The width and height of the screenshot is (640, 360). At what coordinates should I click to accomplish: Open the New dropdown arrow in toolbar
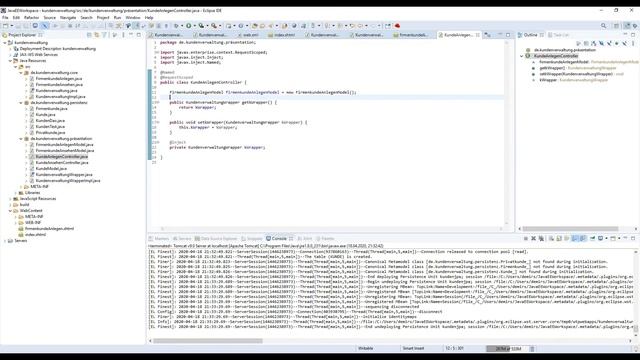(11, 26)
